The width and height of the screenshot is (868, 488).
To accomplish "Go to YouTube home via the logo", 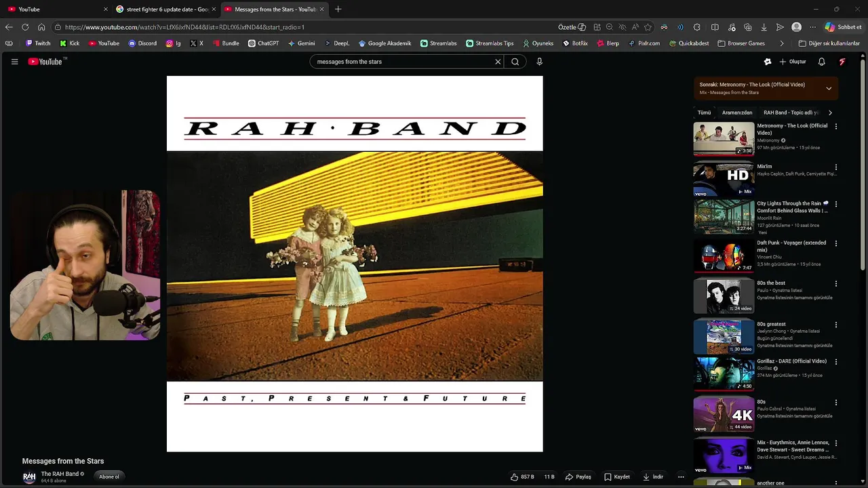I will click(x=47, y=62).
